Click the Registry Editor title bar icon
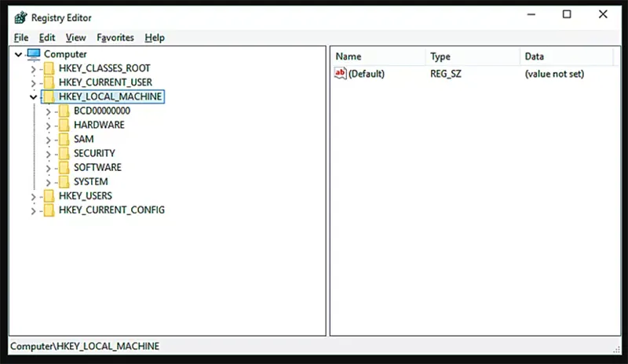Viewport: 628px width, 364px height. (20, 15)
